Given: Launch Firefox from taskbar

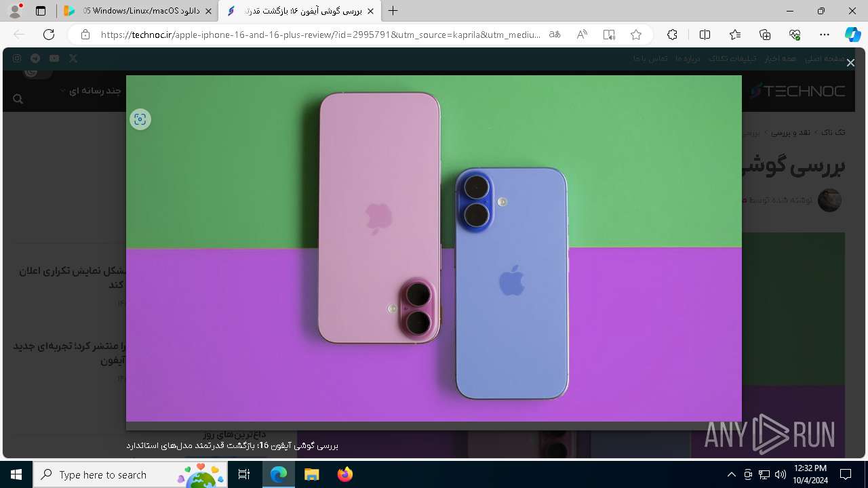Looking at the screenshot, I should (344, 474).
